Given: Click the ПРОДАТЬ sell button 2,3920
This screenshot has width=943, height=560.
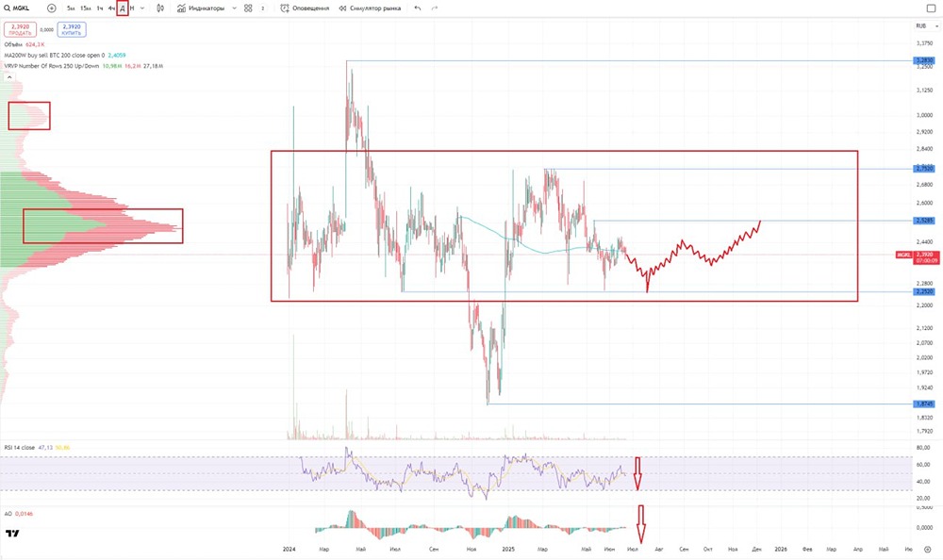Looking at the screenshot, I should (x=21, y=29).
